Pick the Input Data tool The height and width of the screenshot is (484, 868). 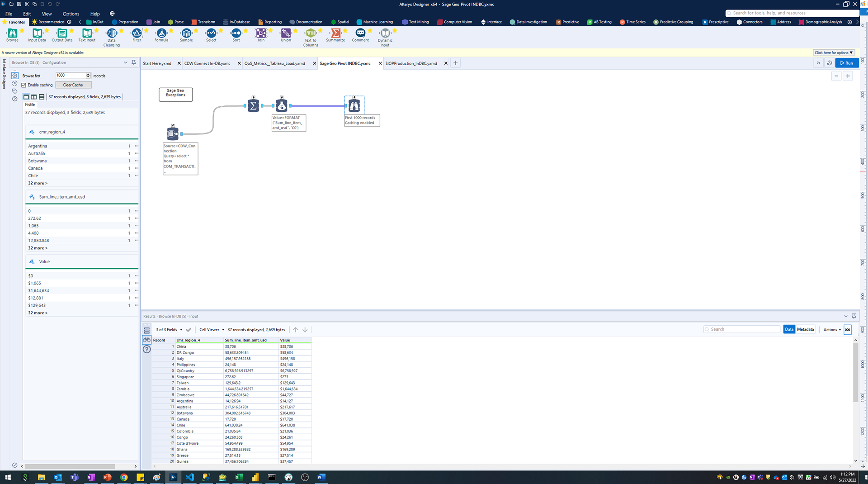(x=37, y=35)
